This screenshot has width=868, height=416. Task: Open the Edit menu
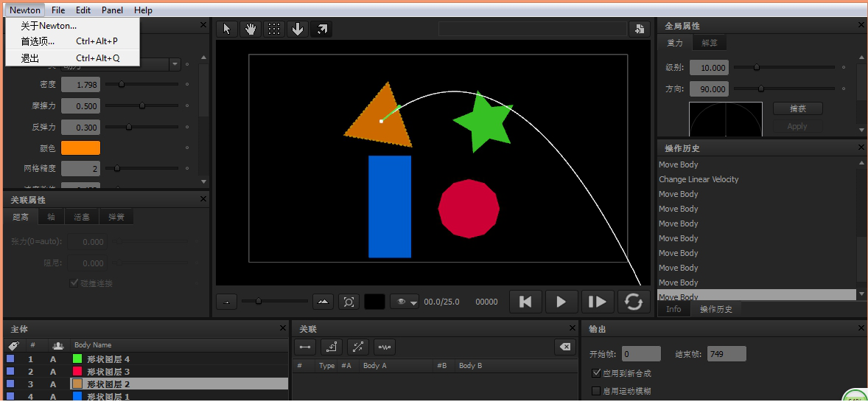pos(83,10)
